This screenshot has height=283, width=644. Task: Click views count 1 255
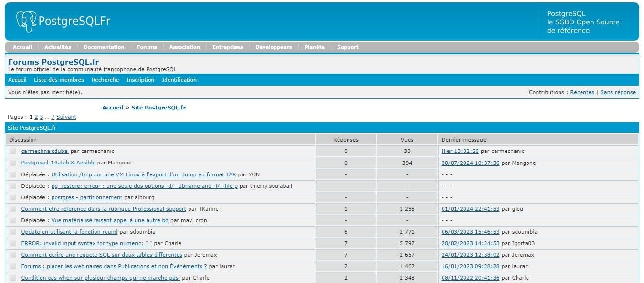(x=407, y=209)
